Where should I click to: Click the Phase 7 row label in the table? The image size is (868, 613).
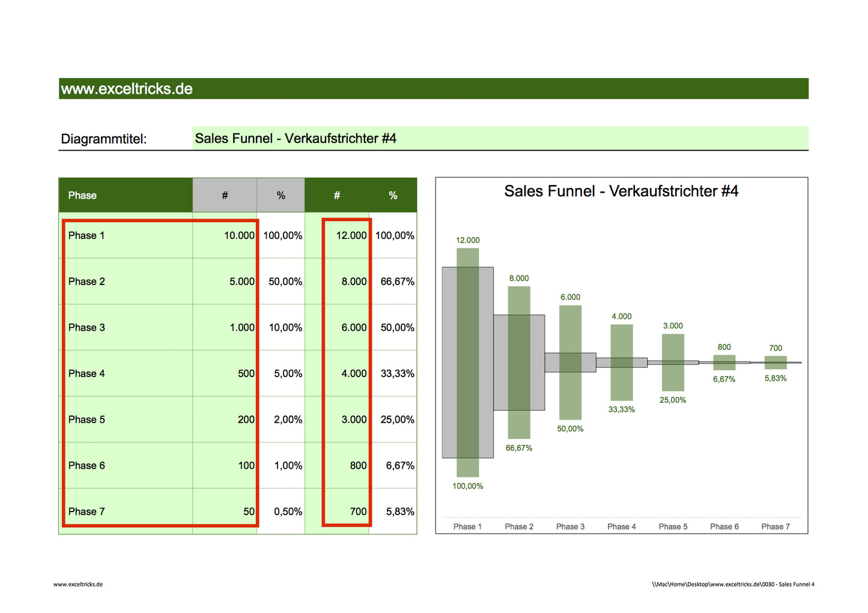86,511
